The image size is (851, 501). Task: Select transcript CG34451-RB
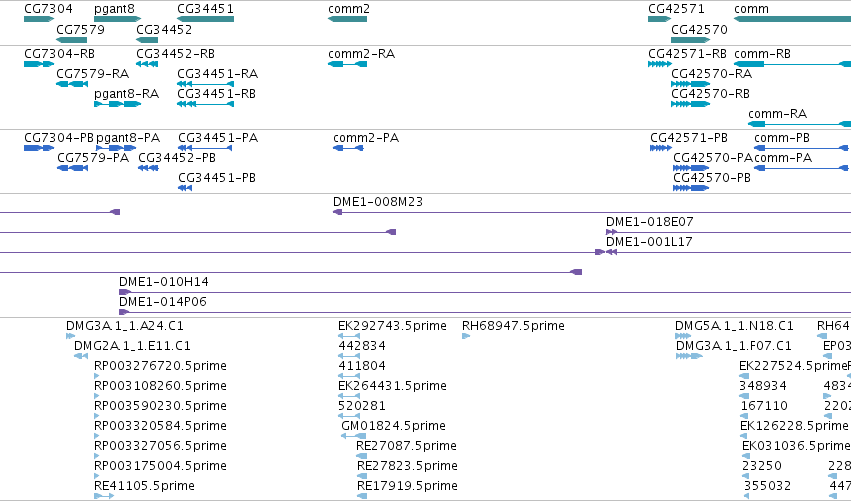tap(205, 104)
